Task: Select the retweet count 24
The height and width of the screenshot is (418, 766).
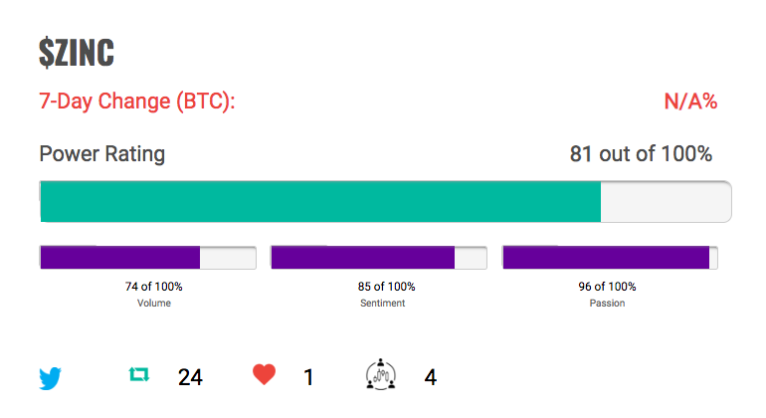Action: tap(190, 377)
